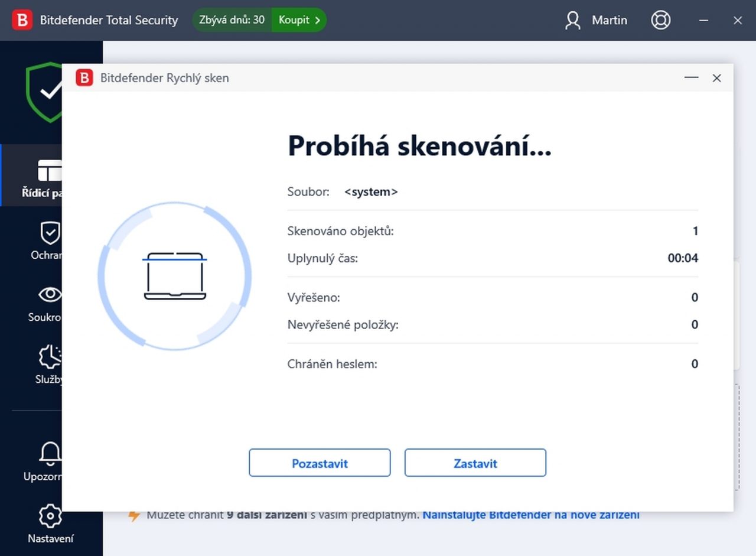Open the Soukromí eye icon in the sidebar
The width and height of the screenshot is (756, 556).
click(50, 294)
